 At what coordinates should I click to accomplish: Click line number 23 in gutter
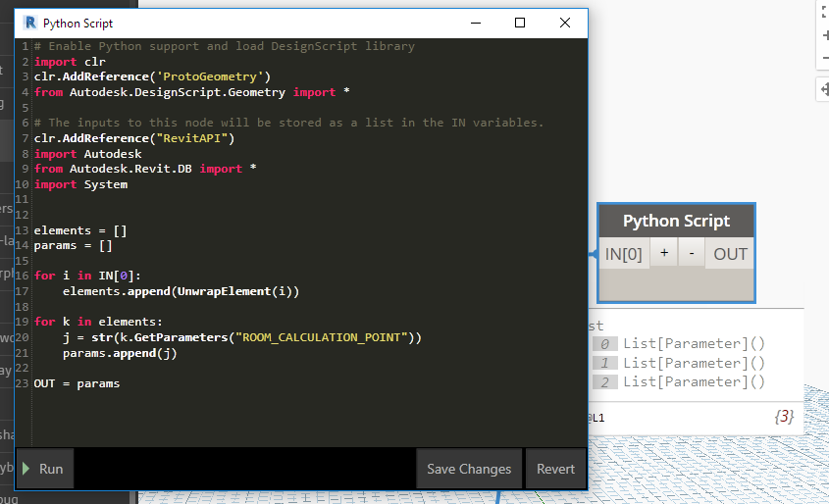[22, 383]
